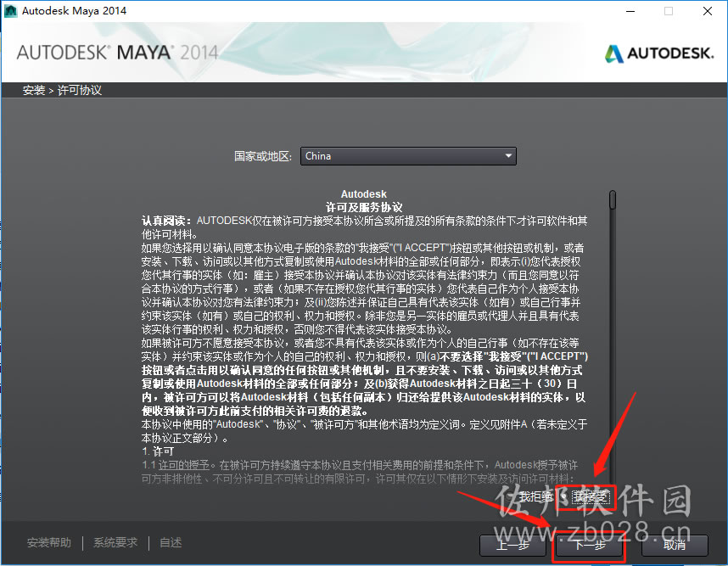
Task: Select the 我拒绝 radio option
Action: pos(532,496)
